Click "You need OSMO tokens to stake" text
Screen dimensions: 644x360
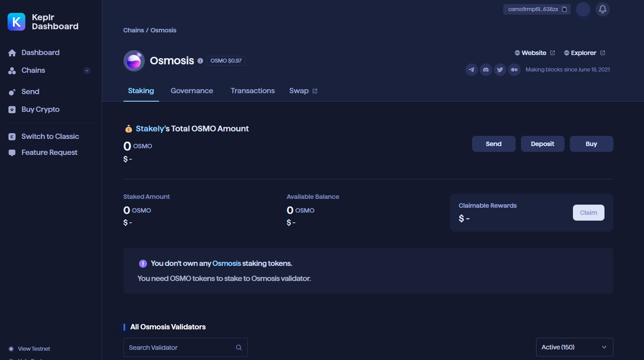pyautogui.click(x=224, y=279)
